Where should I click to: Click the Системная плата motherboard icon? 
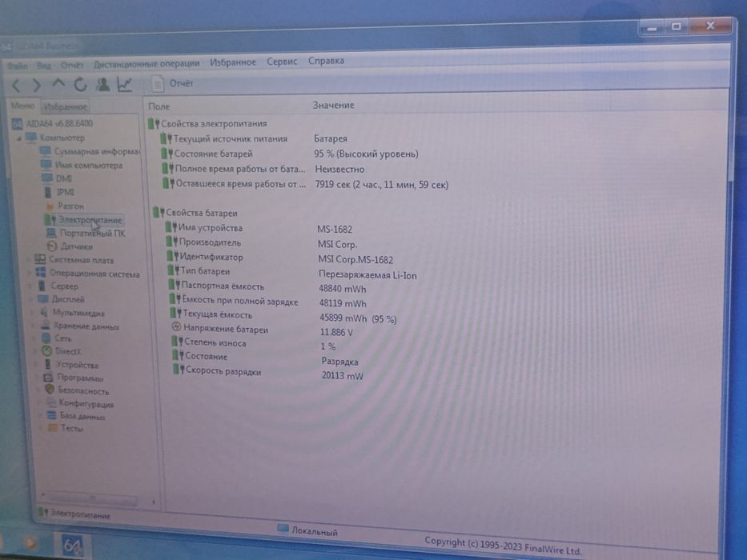tap(40, 259)
